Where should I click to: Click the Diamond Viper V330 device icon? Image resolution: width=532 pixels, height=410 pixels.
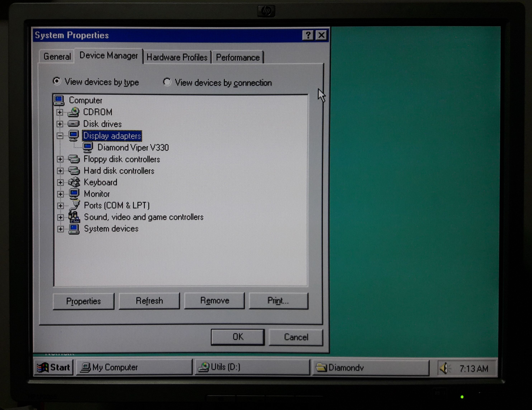(88, 147)
